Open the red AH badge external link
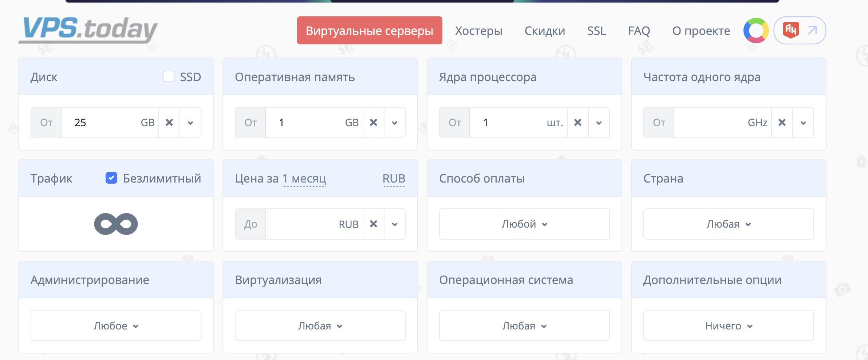This screenshot has width=868, height=360. pos(800,31)
